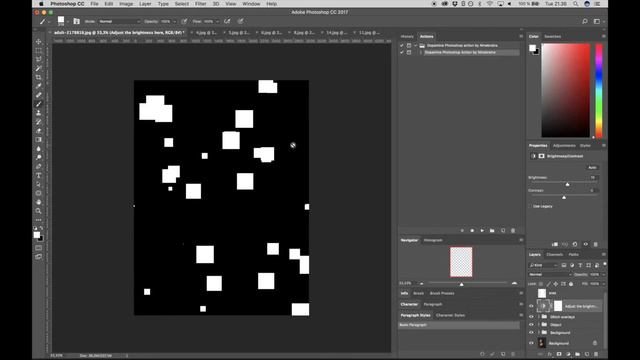Viewport: 640px width, 360px height.
Task: Open Fill dropdown in Layers panel
Action: click(604, 284)
